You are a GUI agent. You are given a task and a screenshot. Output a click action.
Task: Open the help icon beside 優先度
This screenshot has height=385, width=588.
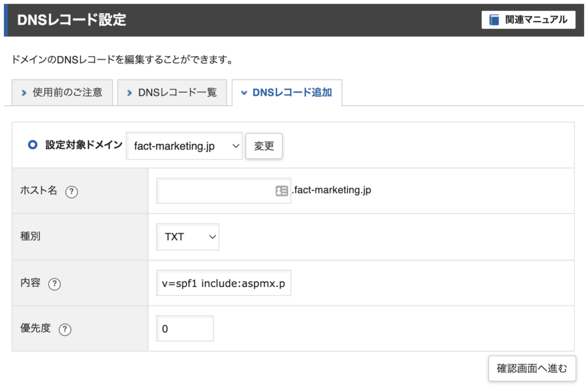pos(65,329)
